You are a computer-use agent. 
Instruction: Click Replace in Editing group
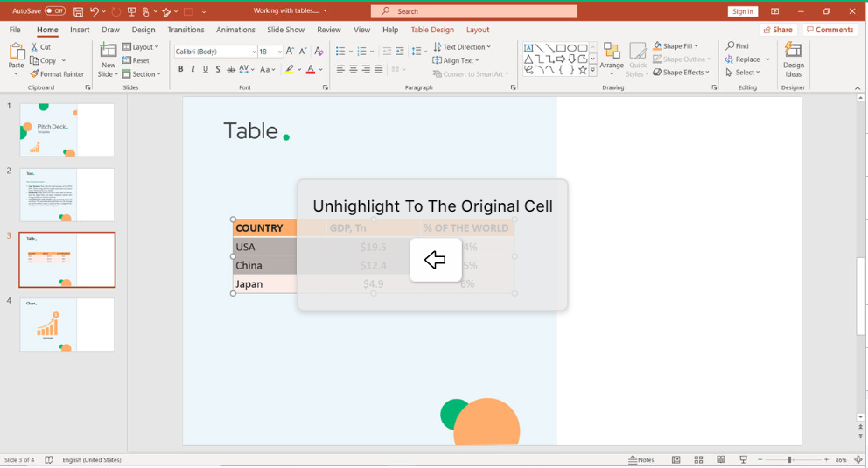pyautogui.click(x=742, y=59)
